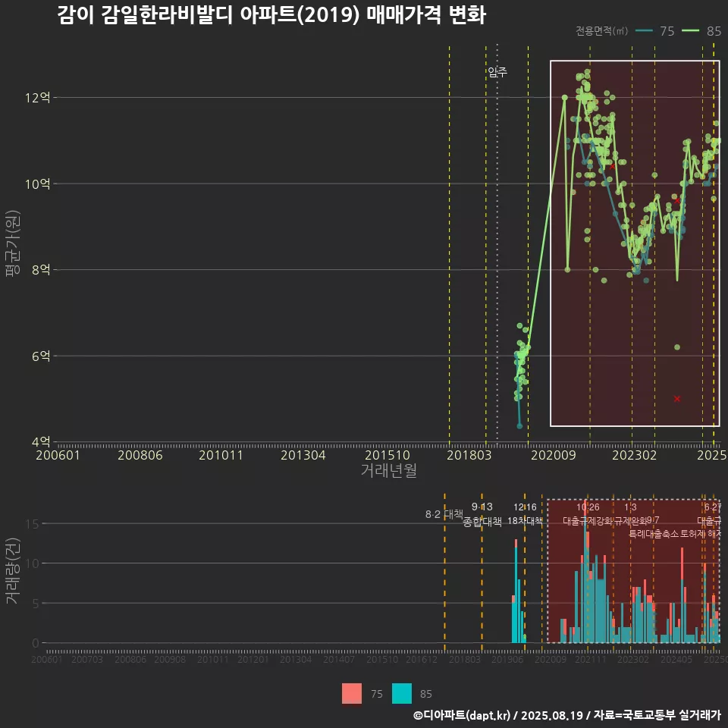Click the teal 75 legend line sample
The image size is (728, 728).
(644, 31)
